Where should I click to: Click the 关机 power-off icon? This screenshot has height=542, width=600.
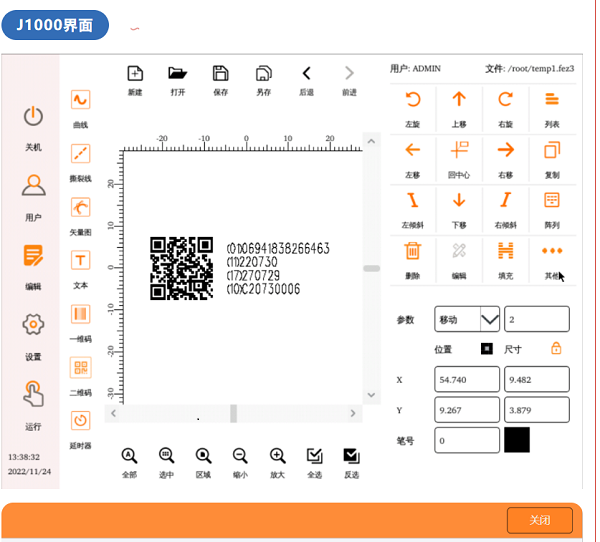coord(33,116)
